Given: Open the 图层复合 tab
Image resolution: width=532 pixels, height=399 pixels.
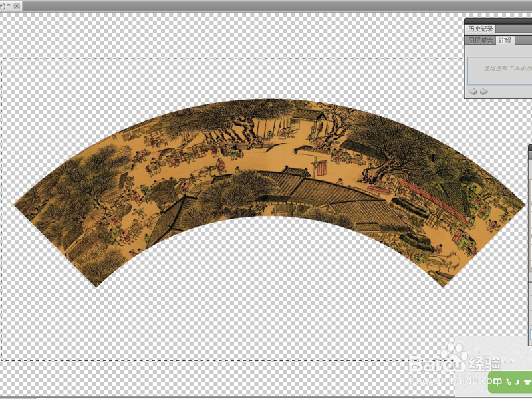Looking at the screenshot, I should (480, 41).
